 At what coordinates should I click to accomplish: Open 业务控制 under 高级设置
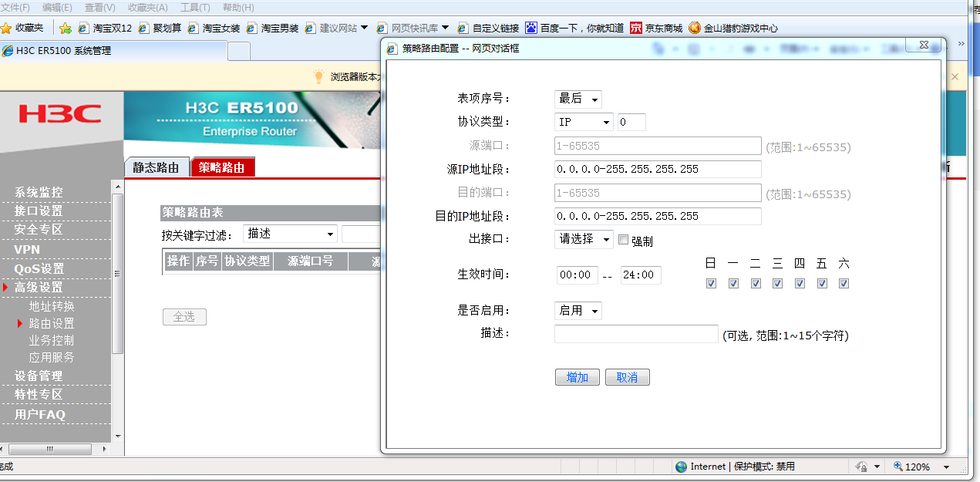tap(52, 340)
